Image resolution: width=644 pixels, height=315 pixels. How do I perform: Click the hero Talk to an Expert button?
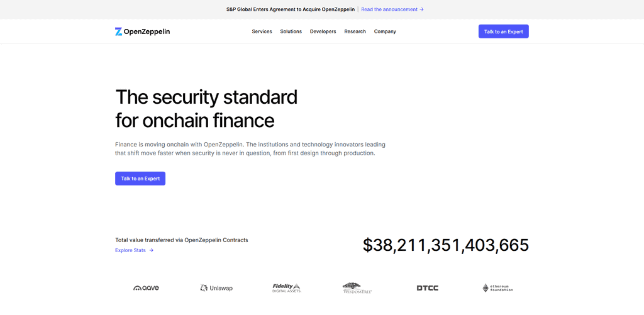coord(140,179)
